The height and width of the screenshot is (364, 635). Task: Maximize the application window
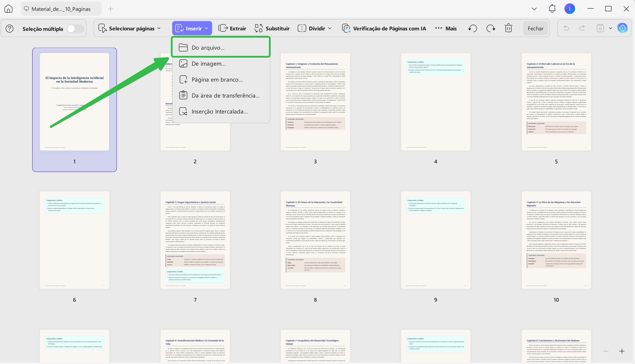point(608,8)
